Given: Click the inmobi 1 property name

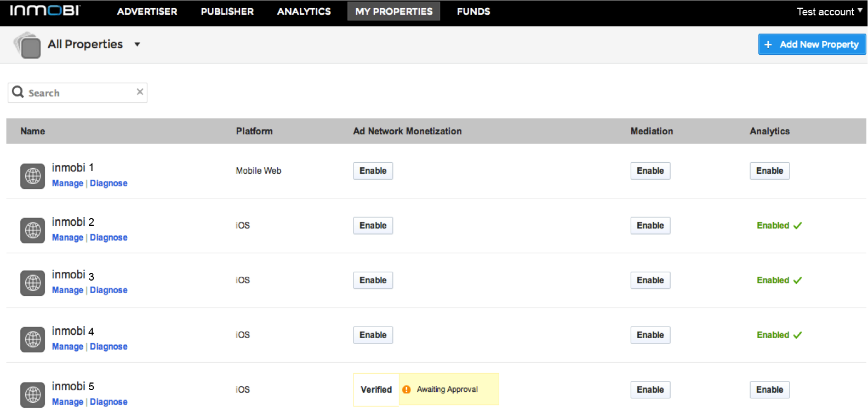Looking at the screenshot, I should (x=73, y=168).
